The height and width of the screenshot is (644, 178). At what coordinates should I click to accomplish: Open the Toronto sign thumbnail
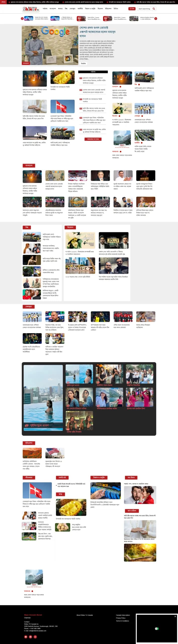pyautogui.click(x=80, y=266)
